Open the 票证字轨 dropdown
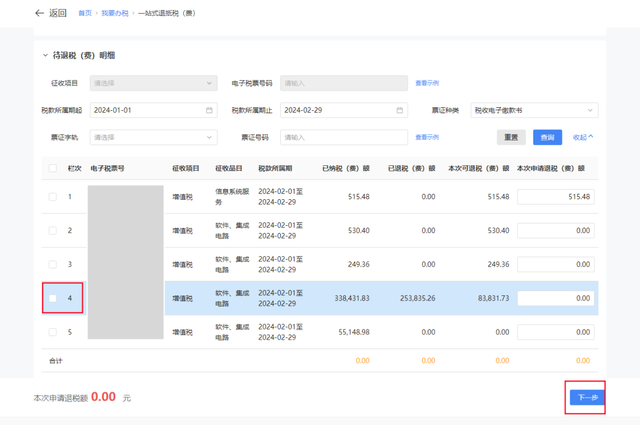 [x=153, y=137]
